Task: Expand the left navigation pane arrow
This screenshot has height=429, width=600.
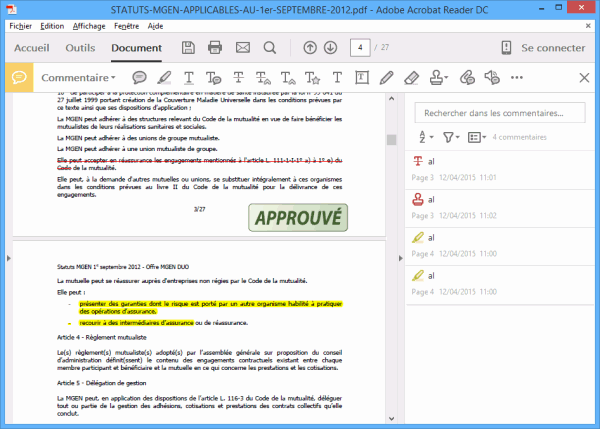Action: pos(9,258)
